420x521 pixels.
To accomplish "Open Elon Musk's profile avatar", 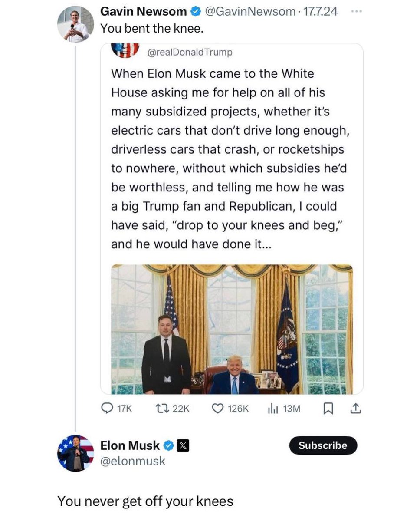I will [76, 453].
